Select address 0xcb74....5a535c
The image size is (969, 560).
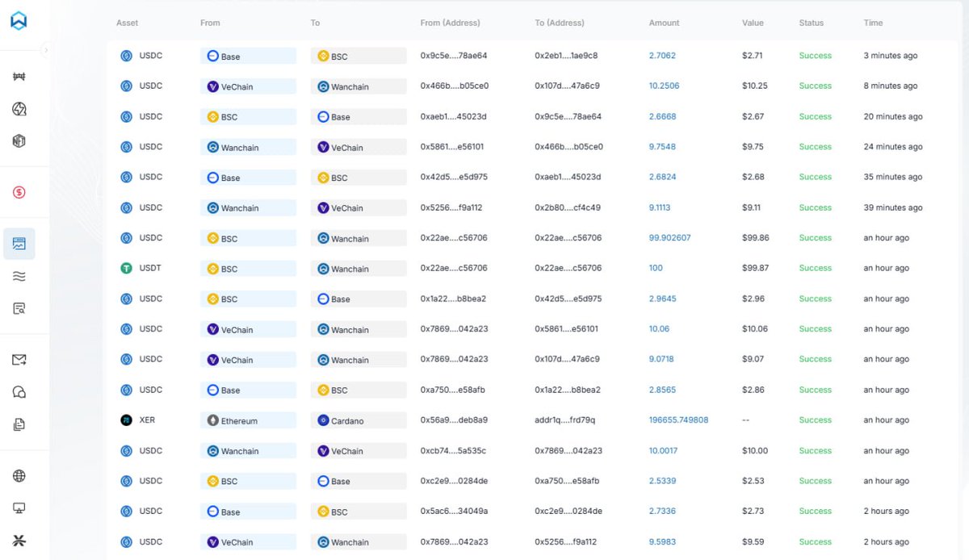click(x=453, y=450)
